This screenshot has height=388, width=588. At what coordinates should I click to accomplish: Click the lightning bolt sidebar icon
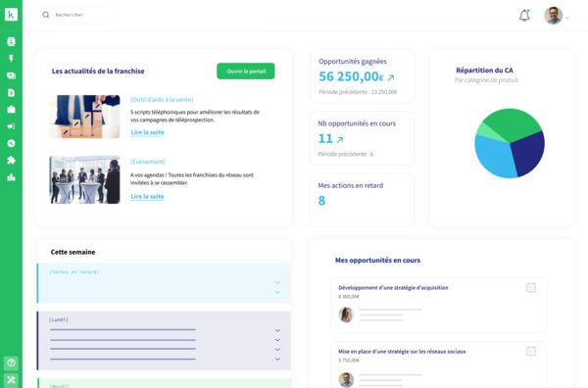[11, 59]
